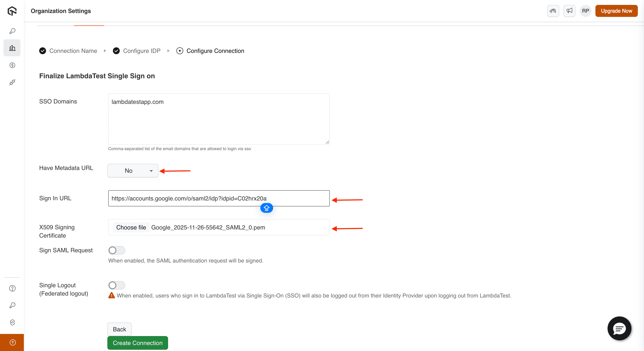This screenshot has width=644, height=351.
Task: Open the RP profile avatar menu
Action: (585, 11)
